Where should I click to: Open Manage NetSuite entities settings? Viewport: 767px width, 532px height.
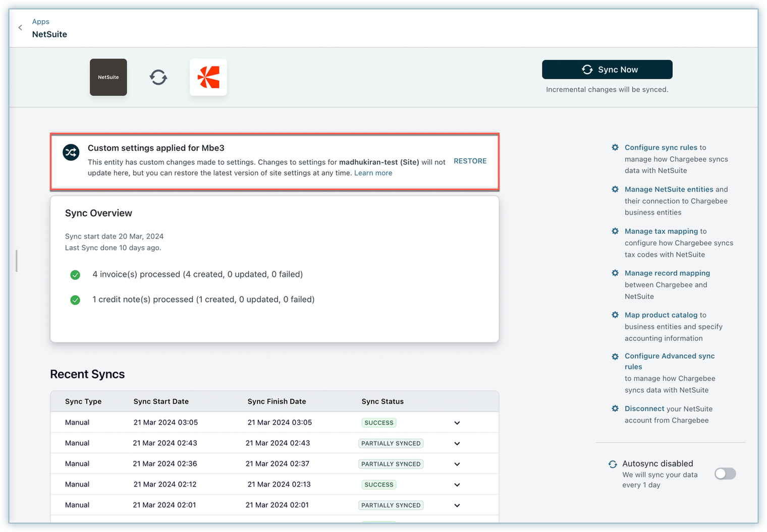[x=669, y=190]
